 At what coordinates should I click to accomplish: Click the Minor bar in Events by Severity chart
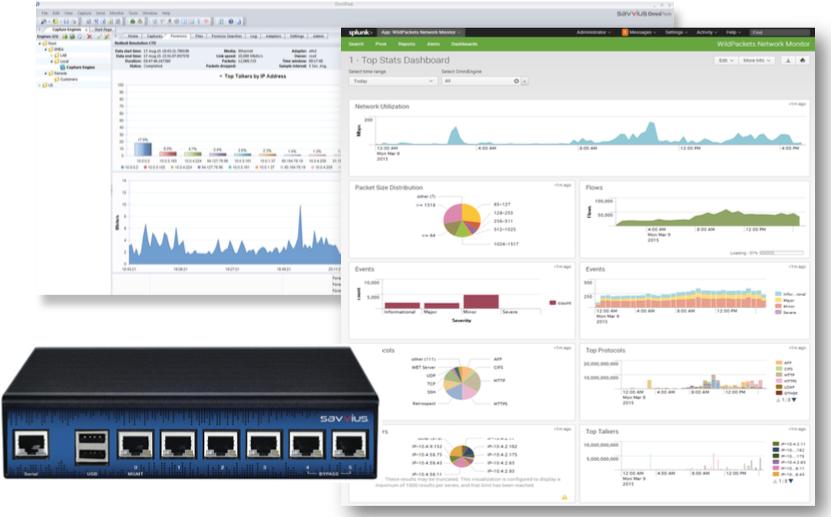(481, 301)
